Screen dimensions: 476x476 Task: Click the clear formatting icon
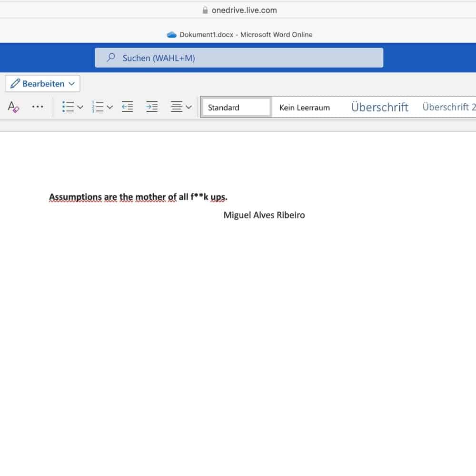tap(13, 107)
